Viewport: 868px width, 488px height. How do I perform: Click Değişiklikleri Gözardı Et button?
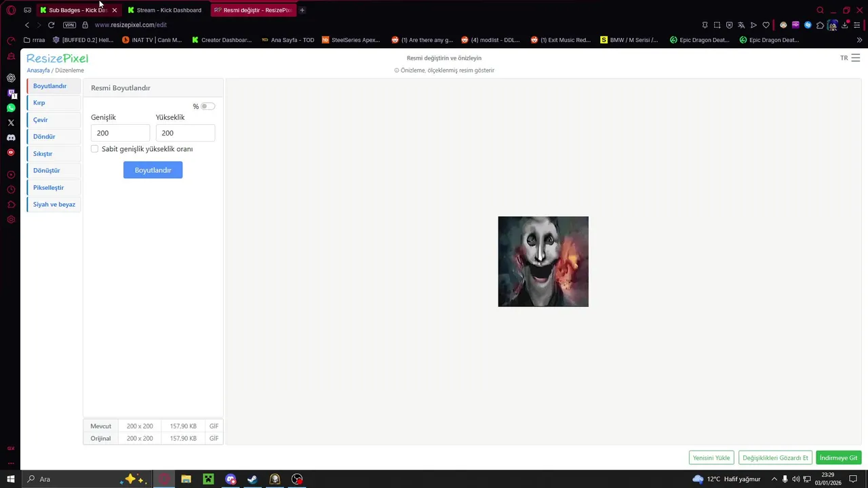pos(775,457)
